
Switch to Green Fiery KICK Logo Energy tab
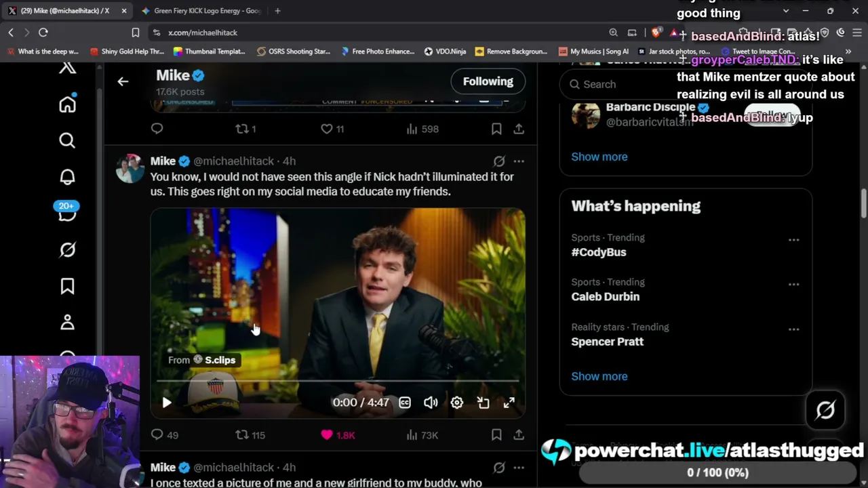(201, 11)
